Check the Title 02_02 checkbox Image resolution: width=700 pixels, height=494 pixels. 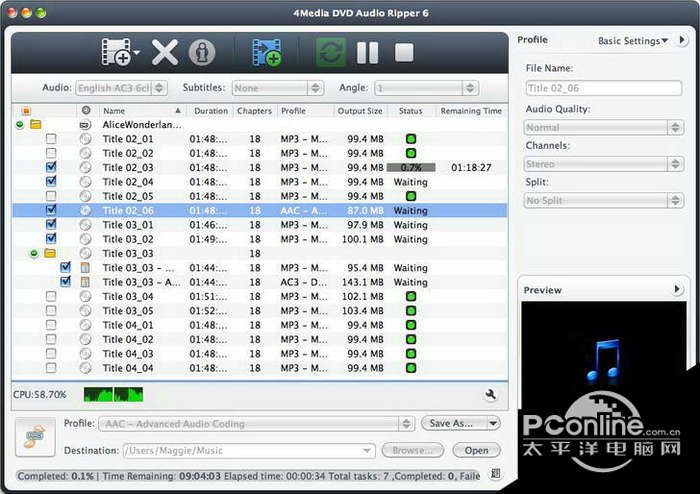51,153
